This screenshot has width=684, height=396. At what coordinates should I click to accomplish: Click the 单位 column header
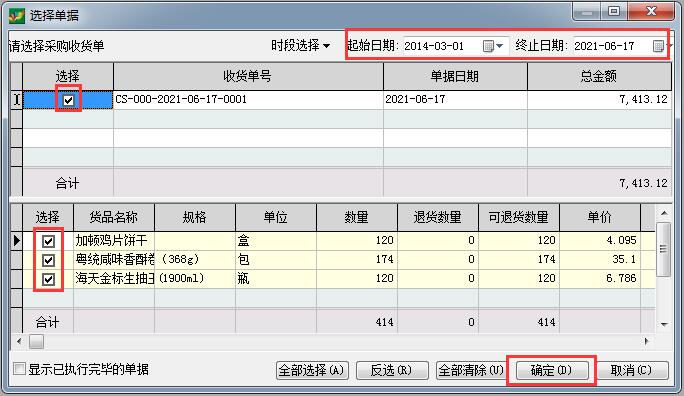click(276, 217)
